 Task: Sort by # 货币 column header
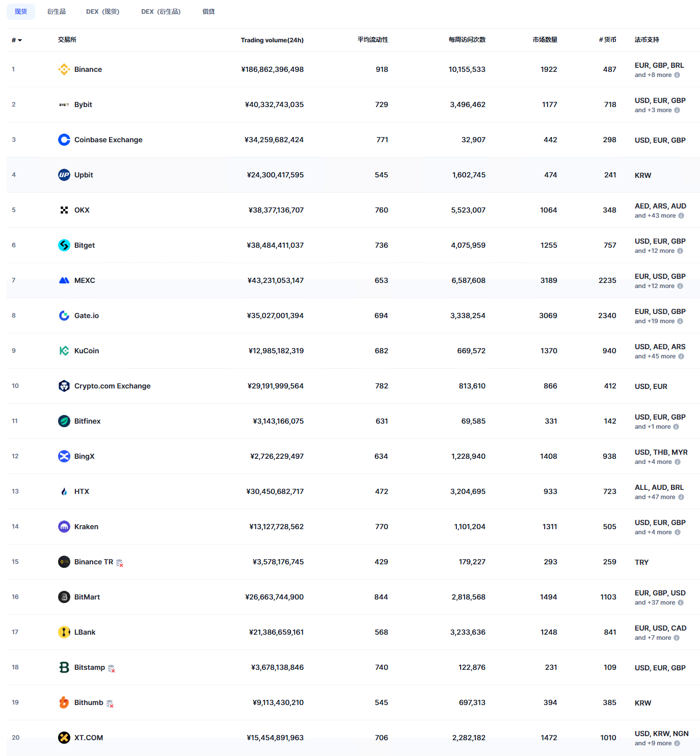[608, 40]
